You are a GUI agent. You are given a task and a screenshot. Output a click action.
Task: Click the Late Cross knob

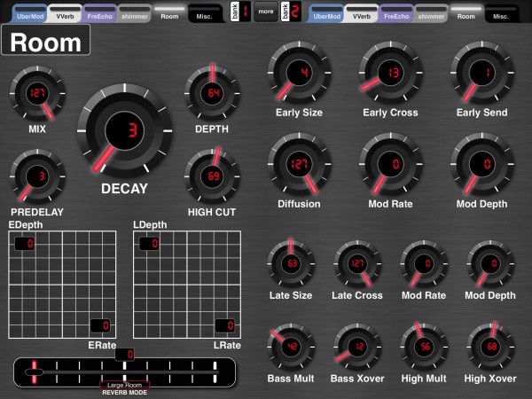coord(357,263)
